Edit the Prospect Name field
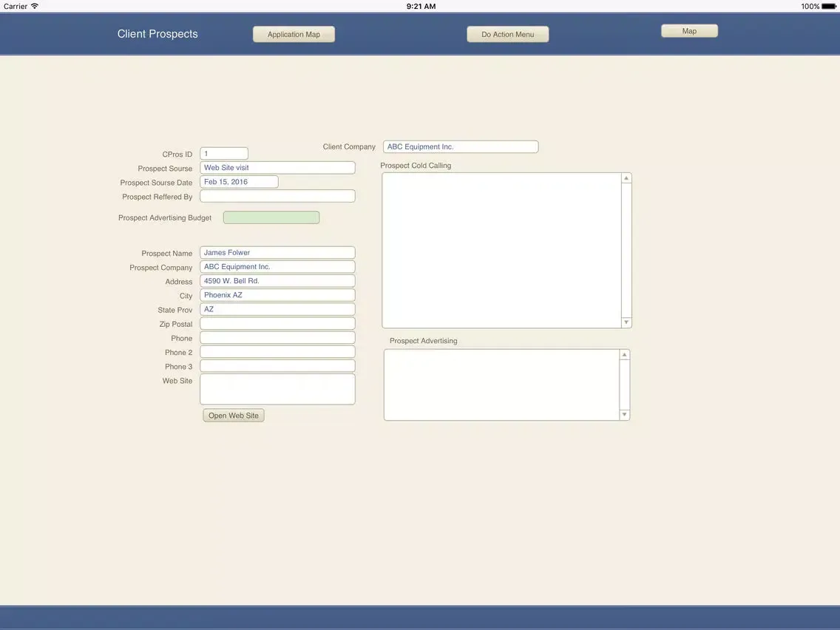The width and height of the screenshot is (840, 630). [277, 252]
